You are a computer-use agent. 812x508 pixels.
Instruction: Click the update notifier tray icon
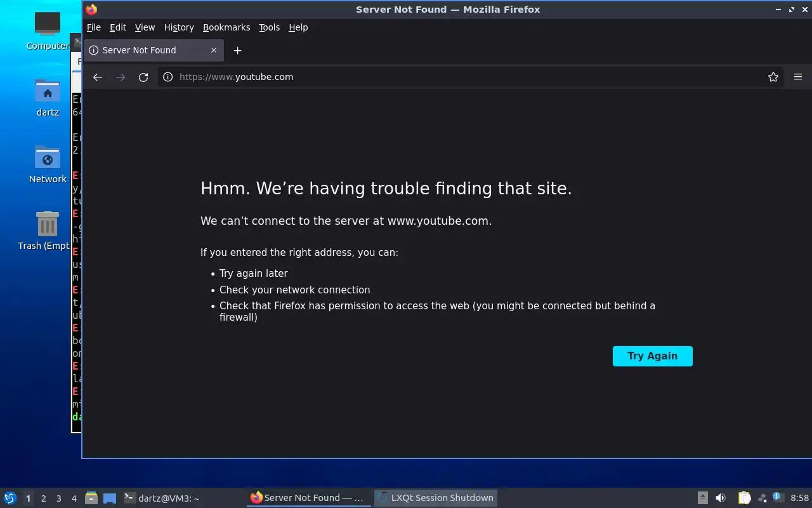tap(778, 498)
